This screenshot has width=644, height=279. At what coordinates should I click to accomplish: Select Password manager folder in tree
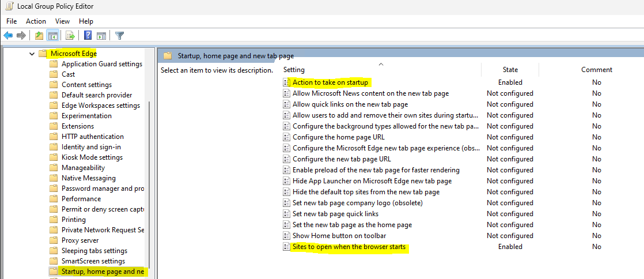coord(103,188)
